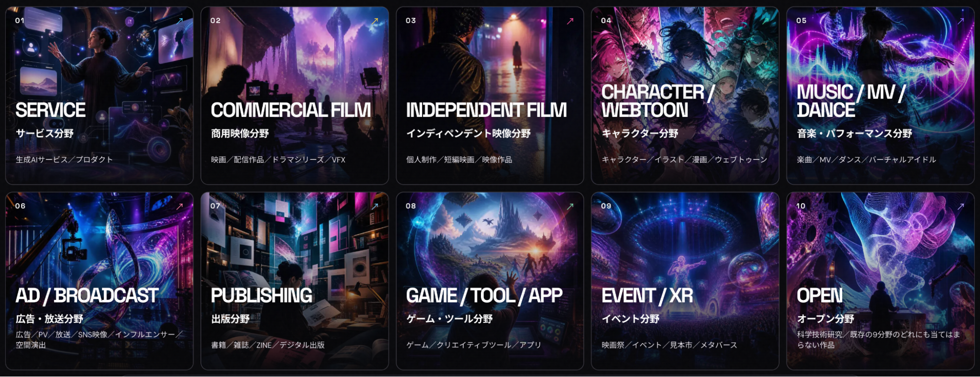The height and width of the screenshot is (377, 980).
Task: Click the arrow icon on the PUBLISHING card
Action: click(x=375, y=206)
